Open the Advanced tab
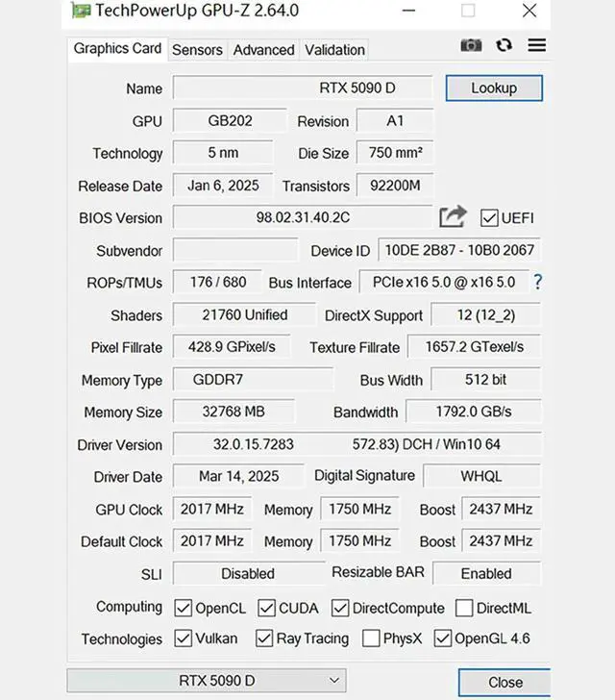 coord(263,50)
